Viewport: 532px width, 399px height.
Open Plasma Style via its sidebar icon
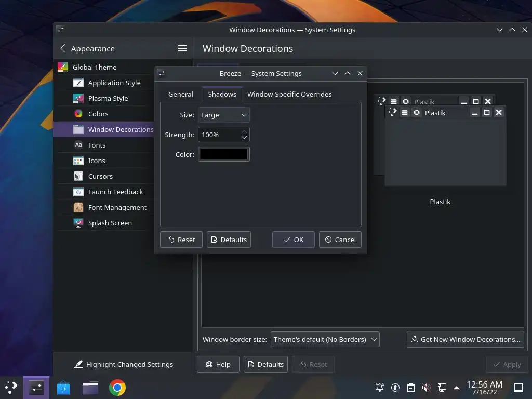(x=78, y=98)
